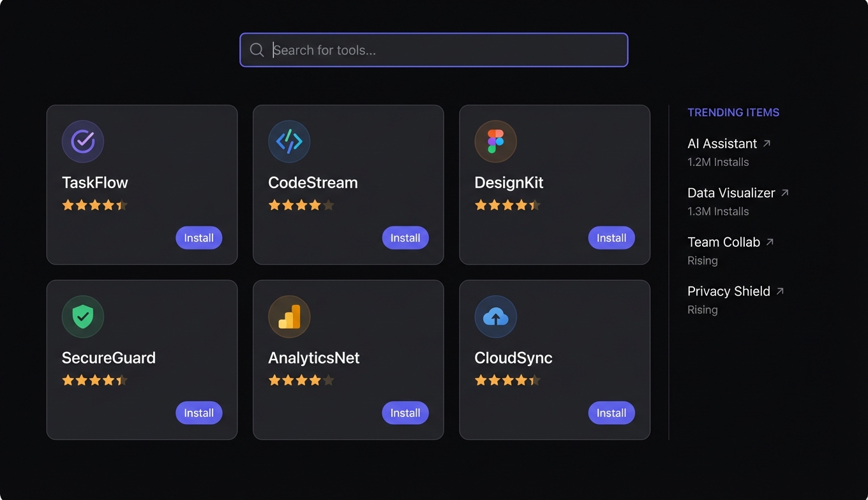
Task: Install the AnalyticsNet tool
Action: tap(405, 413)
